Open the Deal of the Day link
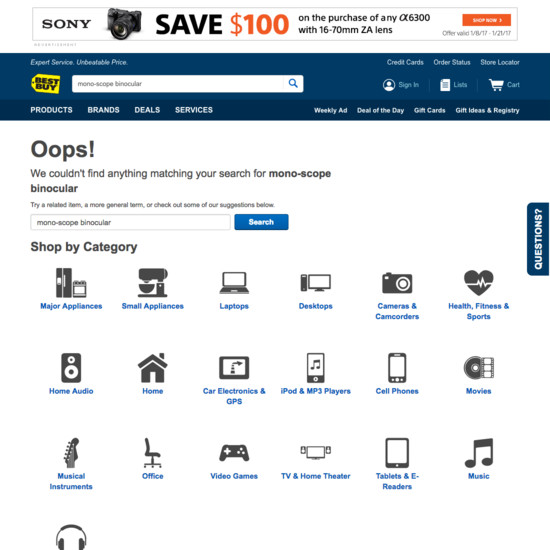This screenshot has height=550, width=550. click(x=380, y=110)
